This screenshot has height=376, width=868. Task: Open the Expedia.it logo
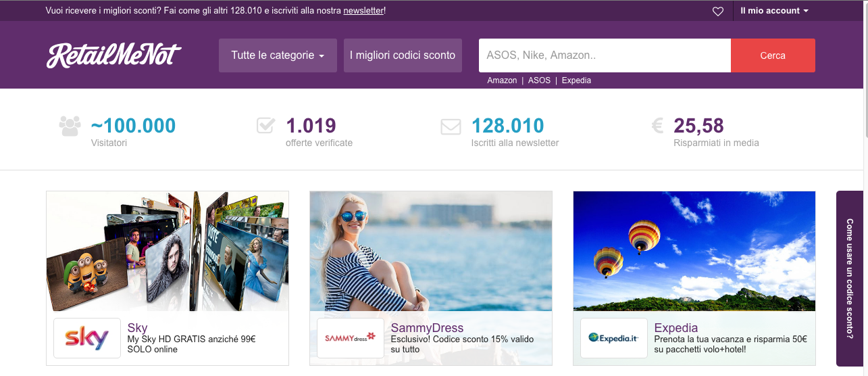(x=614, y=338)
